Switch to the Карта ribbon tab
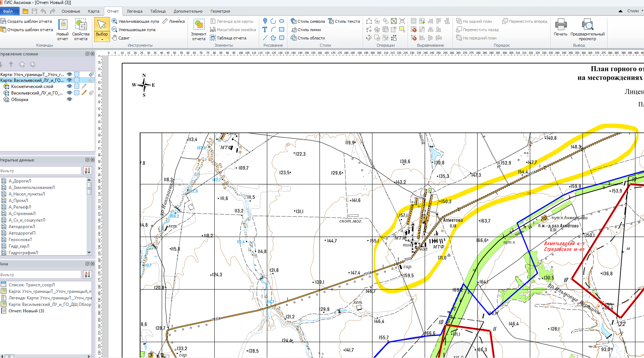The image size is (644, 358). click(93, 11)
